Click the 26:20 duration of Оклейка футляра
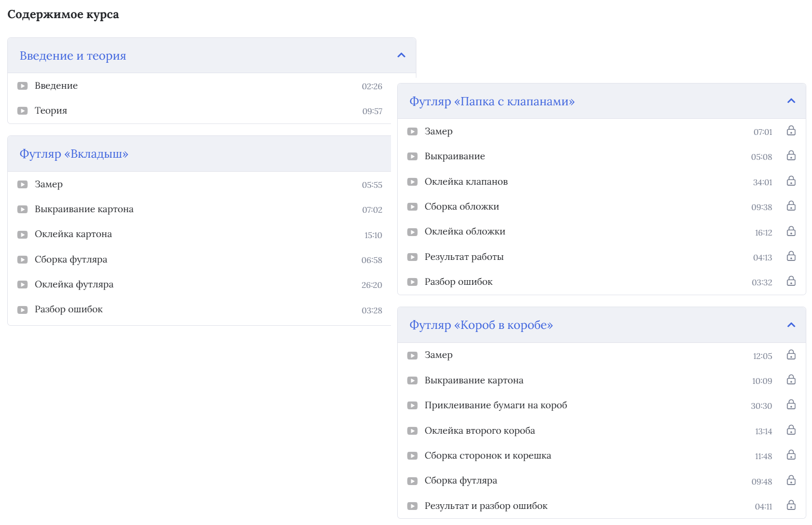 pos(372,285)
